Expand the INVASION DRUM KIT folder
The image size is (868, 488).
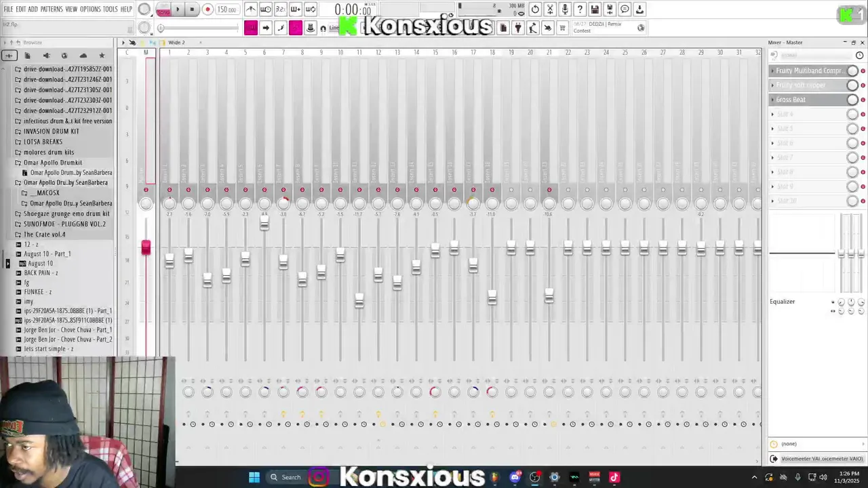tap(51, 131)
